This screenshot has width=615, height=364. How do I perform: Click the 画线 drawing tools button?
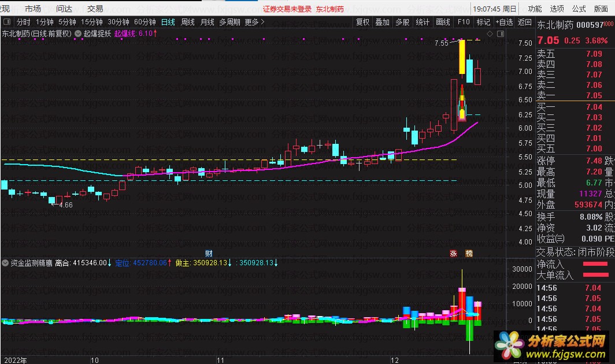click(443, 22)
